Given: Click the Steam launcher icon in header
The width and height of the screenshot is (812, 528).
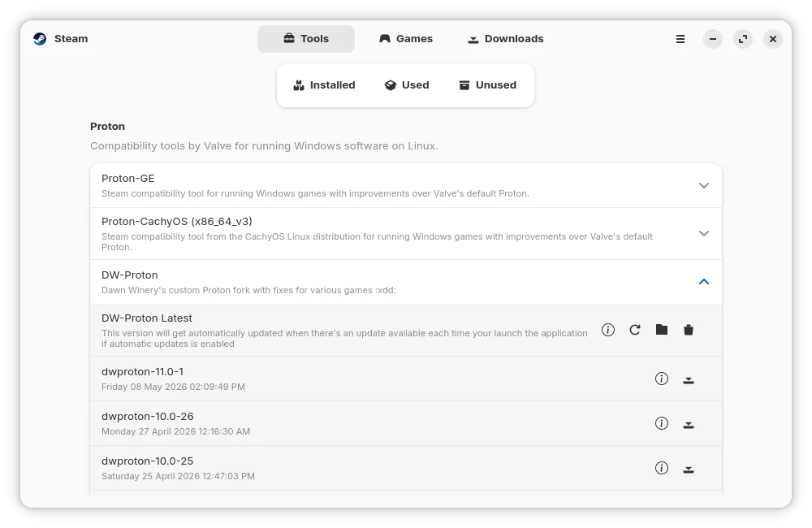Looking at the screenshot, I should [x=40, y=39].
